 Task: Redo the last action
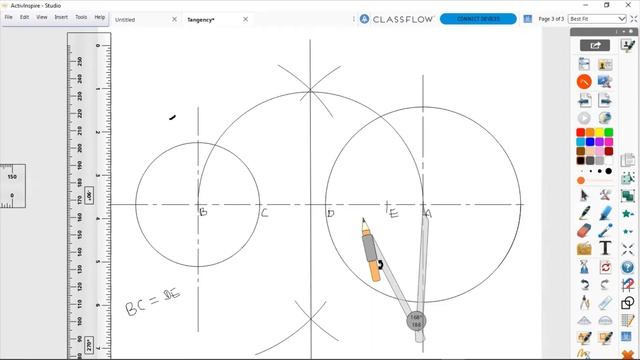(x=605, y=284)
